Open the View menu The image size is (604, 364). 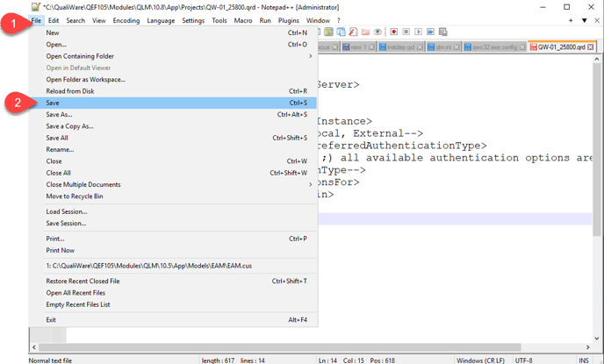99,20
